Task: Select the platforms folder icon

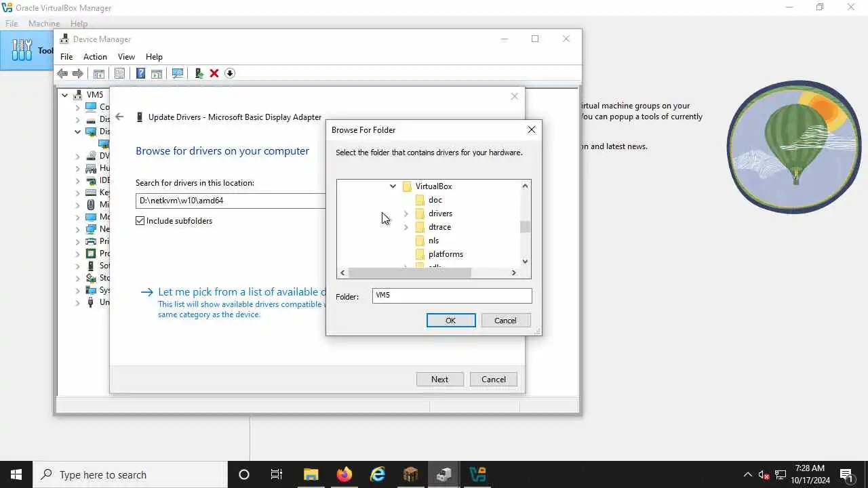Action: point(420,254)
